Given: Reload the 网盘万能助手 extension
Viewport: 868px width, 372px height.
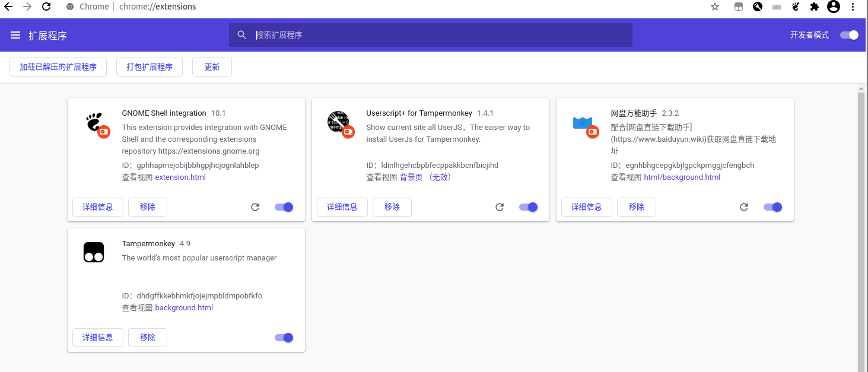Looking at the screenshot, I should click(x=744, y=207).
